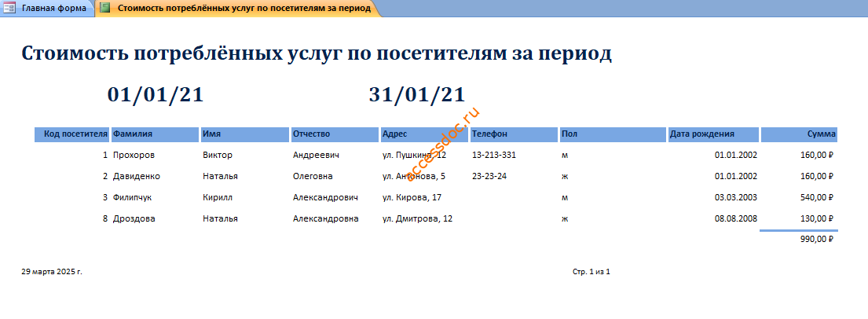This screenshot has width=868, height=319.
Task: Select surname Филипчук
Action: tap(132, 197)
